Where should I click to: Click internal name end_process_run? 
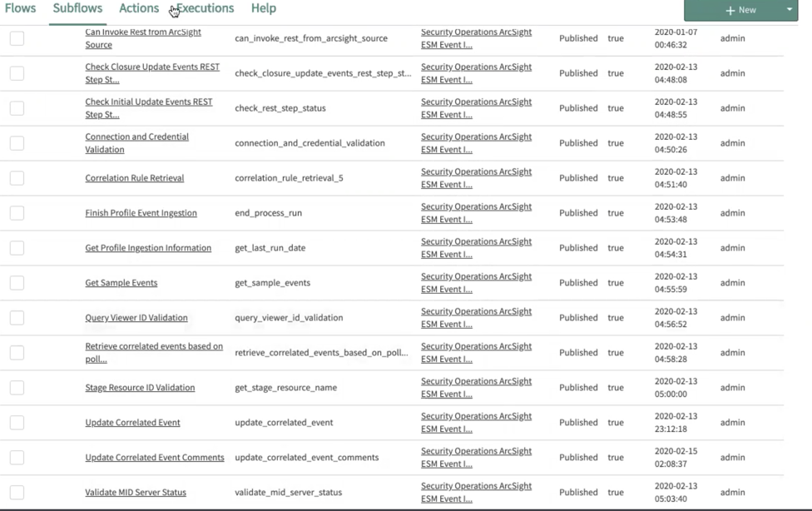click(x=268, y=213)
